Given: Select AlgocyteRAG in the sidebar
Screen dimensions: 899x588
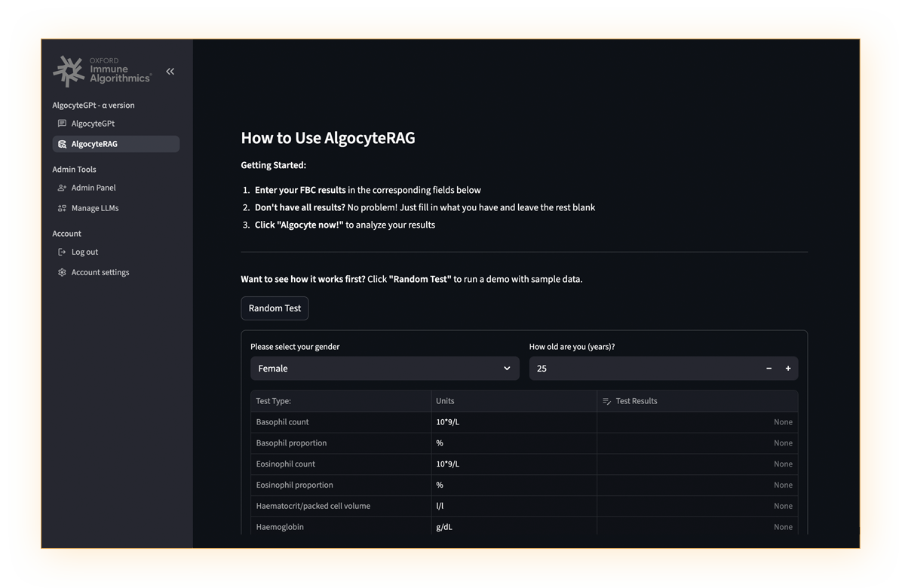Looking at the screenshot, I should (x=116, y=144).
